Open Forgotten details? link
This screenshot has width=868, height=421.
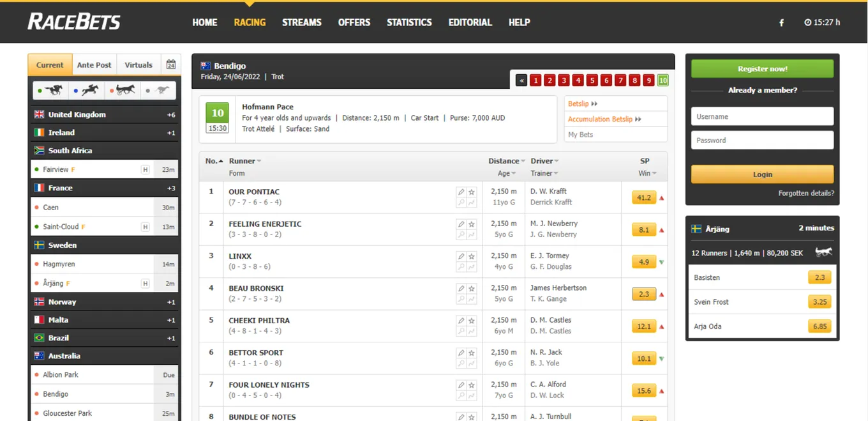pyautogui.click(x=806, y=193)
